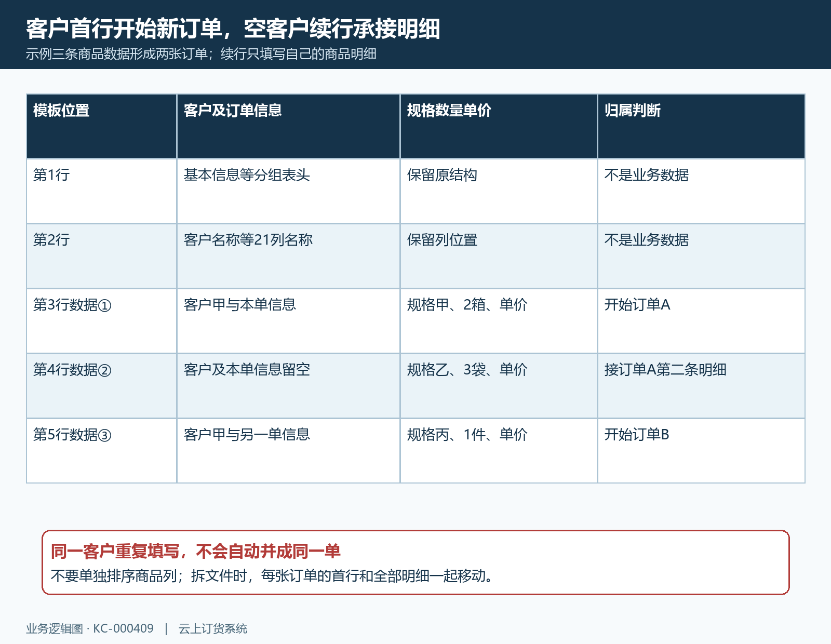Select the subtitle 示例三条商品数据形成两张订单
Image resolution: width=831 pixels, height=644 pixels.
tap(117, 54)
